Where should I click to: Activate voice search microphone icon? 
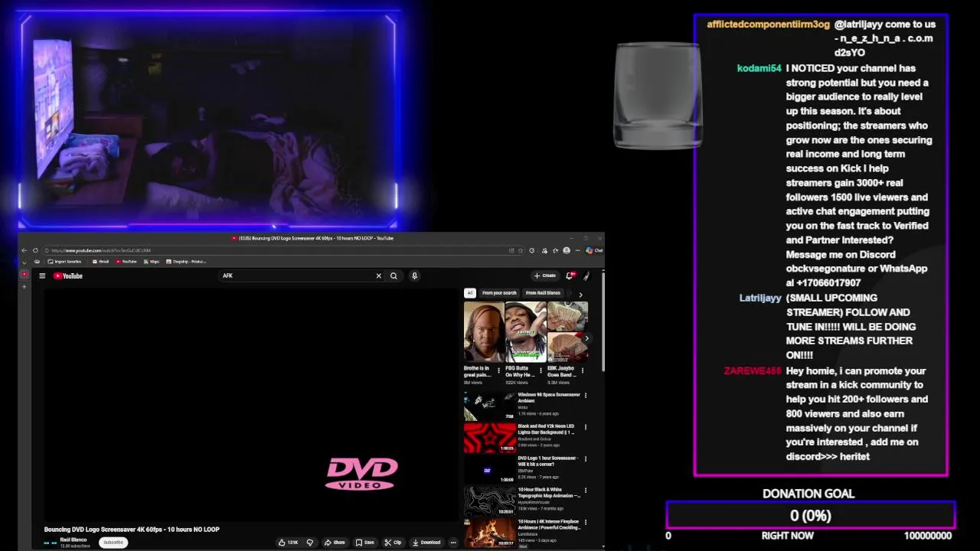coord(414,275)
